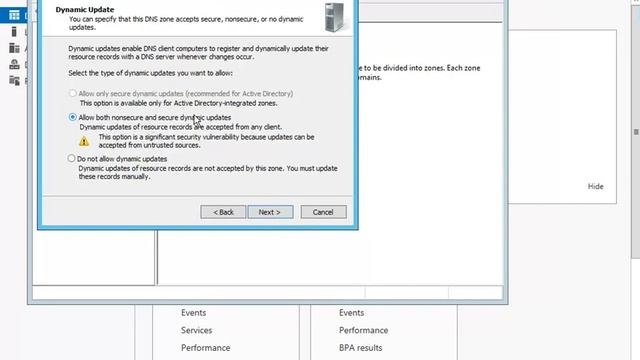
Task: Open BPA results in the right tile
Action: click(360, 348)
